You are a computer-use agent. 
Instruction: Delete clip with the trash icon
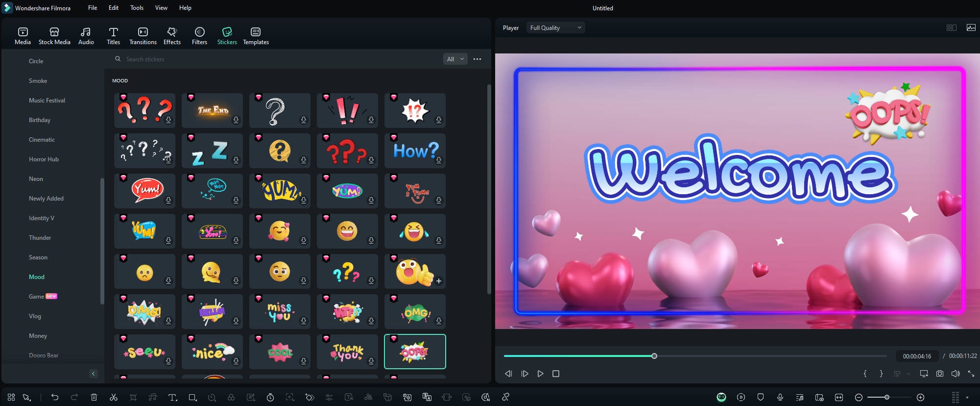[94, 397]
